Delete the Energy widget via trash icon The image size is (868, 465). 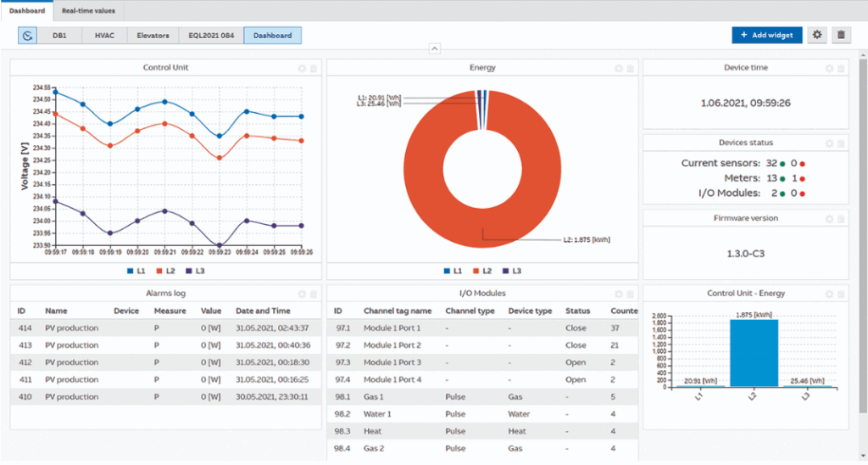click(629, 68)
